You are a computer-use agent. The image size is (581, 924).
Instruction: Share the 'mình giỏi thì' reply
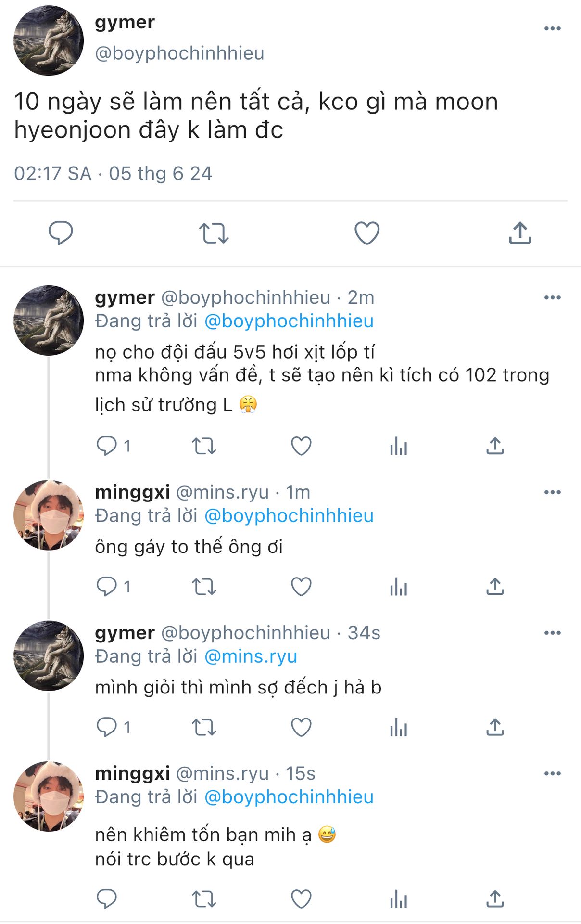495,727
